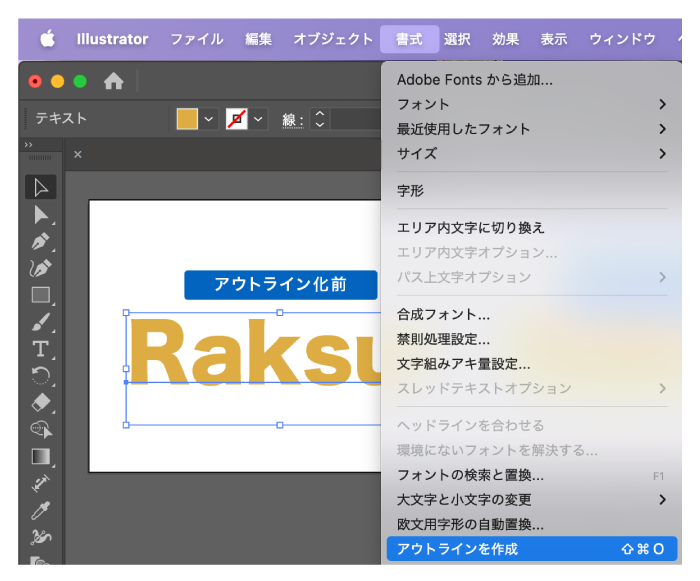Choose 合成フォント... menu item
Screen dimensions: 700x581
[531, 314]
